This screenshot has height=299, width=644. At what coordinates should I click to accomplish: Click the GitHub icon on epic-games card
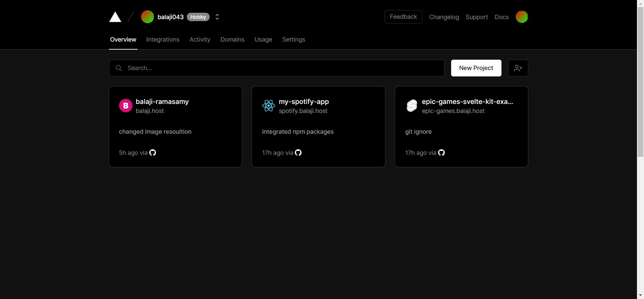[x=441, y=153]
